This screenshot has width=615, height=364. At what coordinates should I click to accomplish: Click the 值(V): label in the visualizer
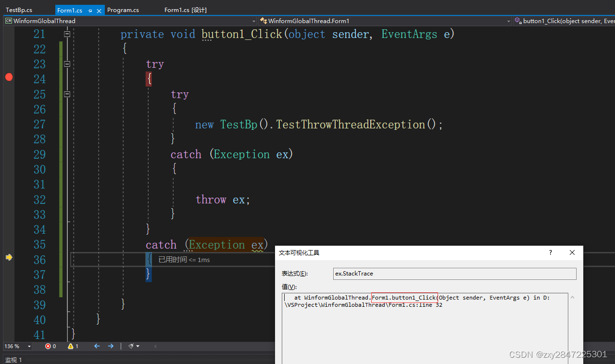[289, 287]
